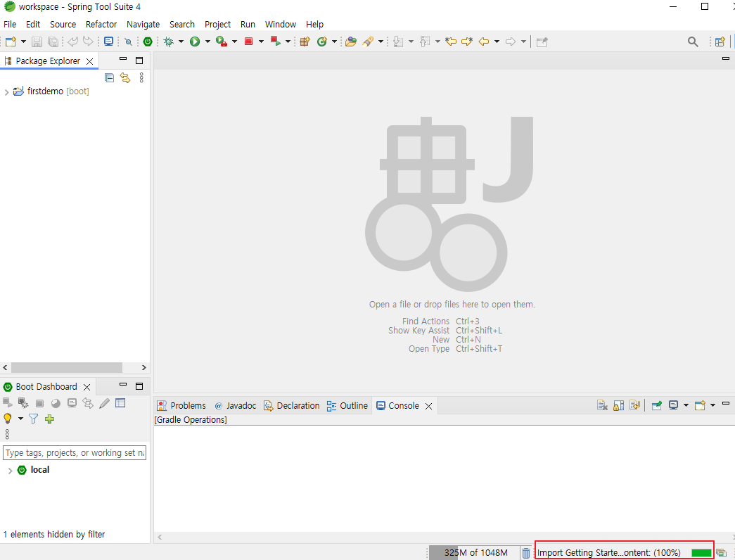Run garbage collector via trash icon

[x=526, y=554]
